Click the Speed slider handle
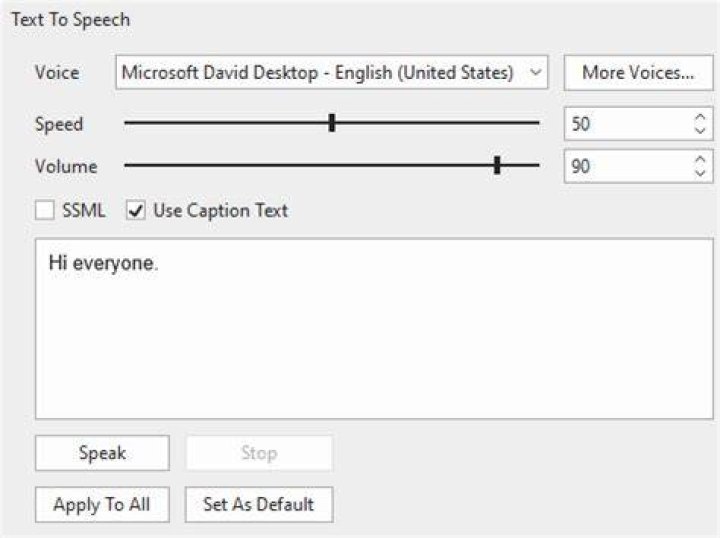720x538 pixels. point(332,123)
